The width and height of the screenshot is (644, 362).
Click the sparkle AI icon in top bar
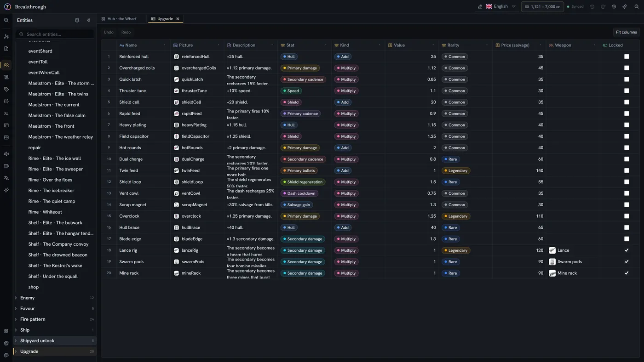(x=625, y=7)
